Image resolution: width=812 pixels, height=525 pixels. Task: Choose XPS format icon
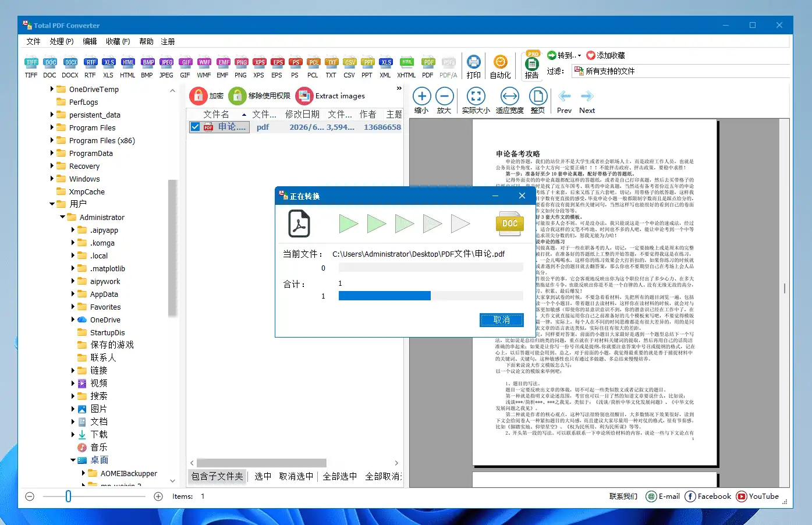tap(259, 68)
